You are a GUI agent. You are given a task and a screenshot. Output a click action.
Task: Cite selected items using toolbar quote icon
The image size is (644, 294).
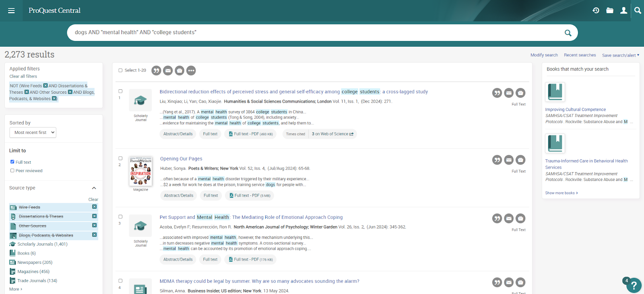click(156, 71)
